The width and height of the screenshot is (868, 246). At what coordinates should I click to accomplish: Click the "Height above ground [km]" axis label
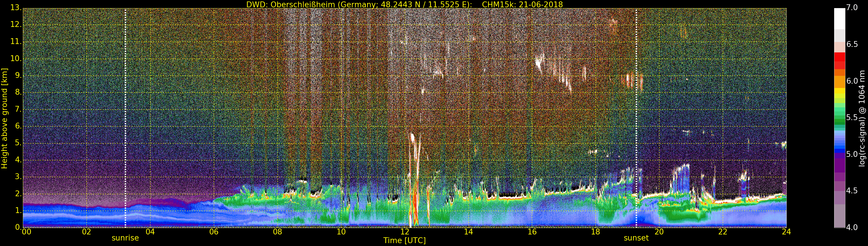coord(4,118)
